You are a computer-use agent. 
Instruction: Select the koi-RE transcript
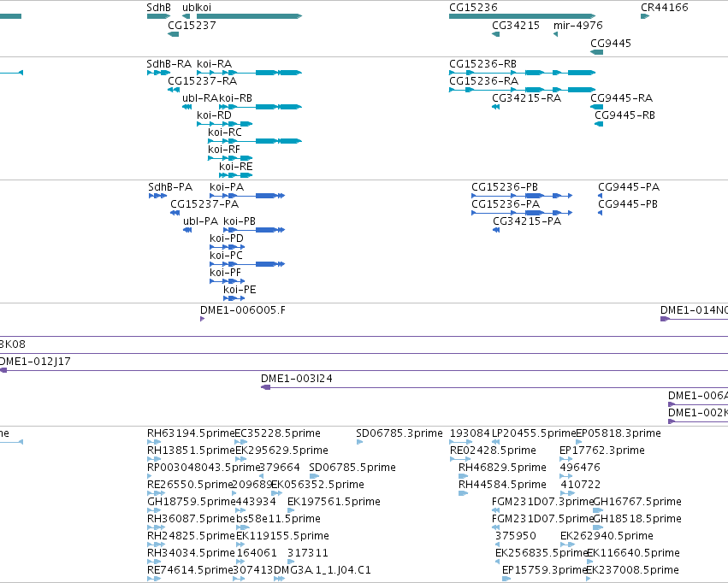pyautogui.click(x=236, y=175)
